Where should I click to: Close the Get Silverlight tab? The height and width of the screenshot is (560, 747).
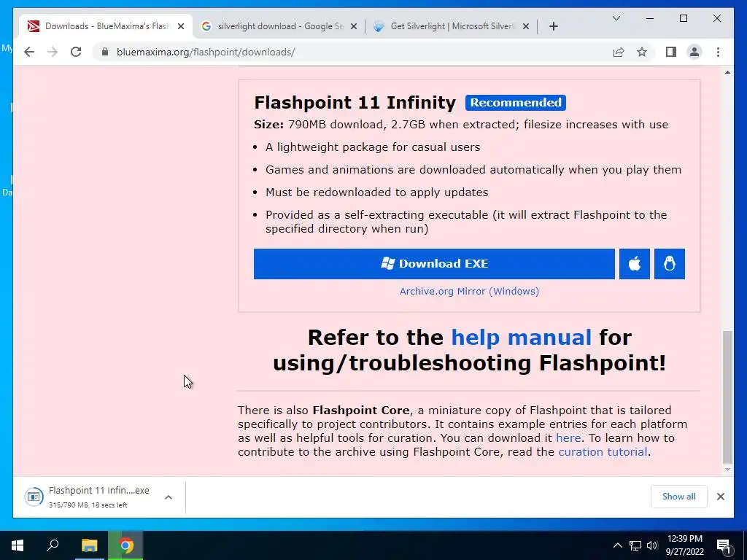click(526, 27)
